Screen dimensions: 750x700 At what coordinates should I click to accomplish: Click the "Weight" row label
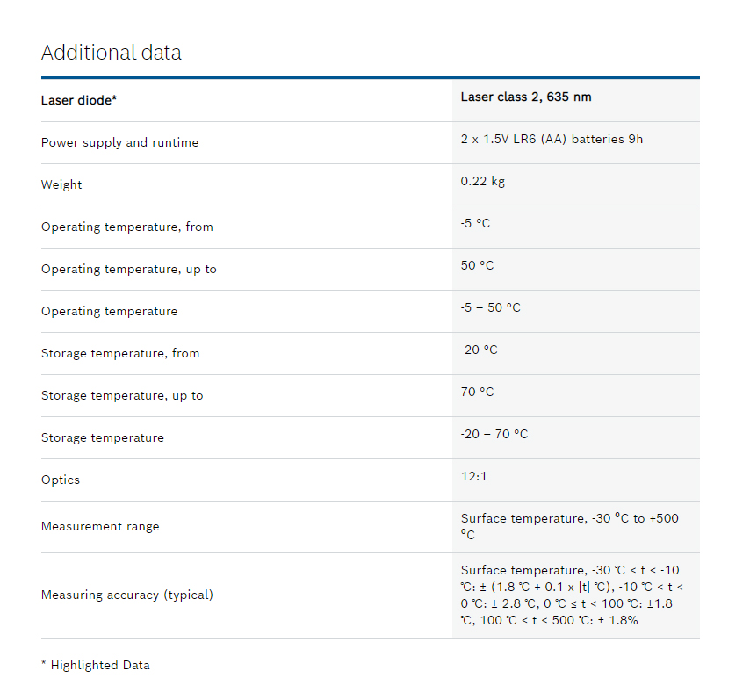click(x=61, y=184)
